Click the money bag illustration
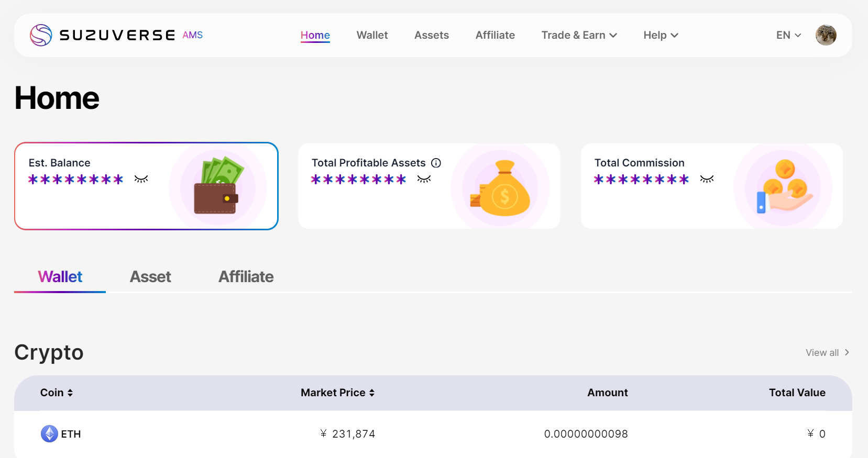The height and width of the screenshot is (458, 868). click(500, 189)
